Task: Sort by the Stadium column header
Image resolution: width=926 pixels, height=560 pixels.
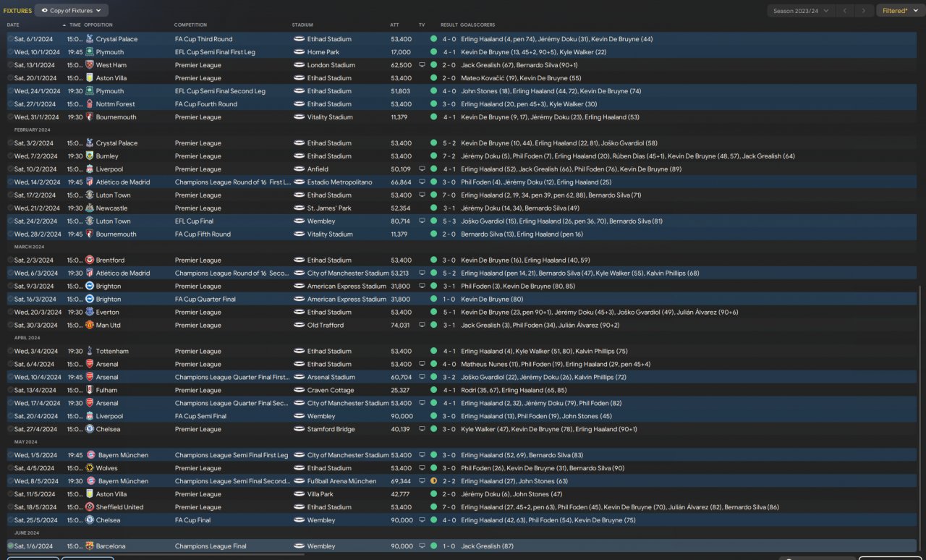Action: click(x=302, y=25)
